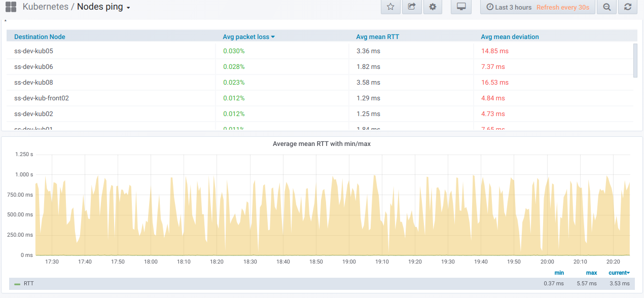Screen dimensions: 644x298
Task: Sort table by Avg mean deviation
Action: click(x=510, y=36)
